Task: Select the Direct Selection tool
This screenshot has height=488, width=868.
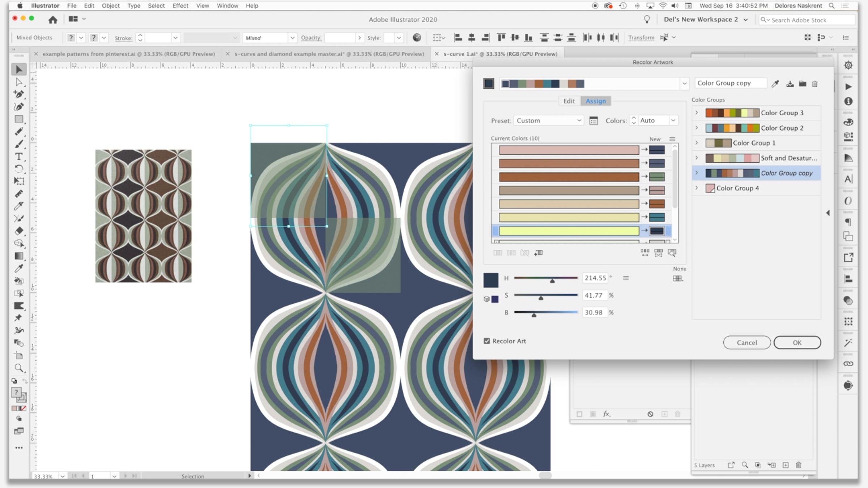Action: tap(19, 82)
